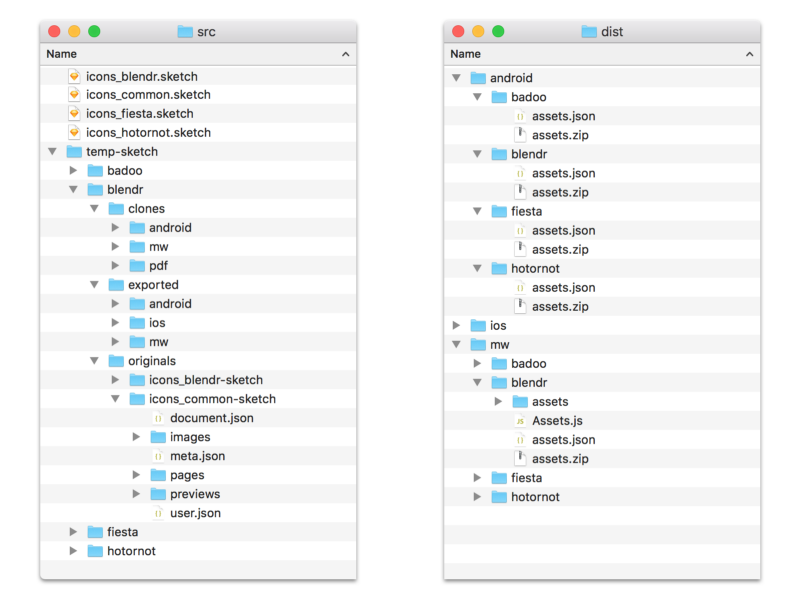800x600 pixels.
Task: Collapse the temp-sketch folder
Action: tap(52, 152)
